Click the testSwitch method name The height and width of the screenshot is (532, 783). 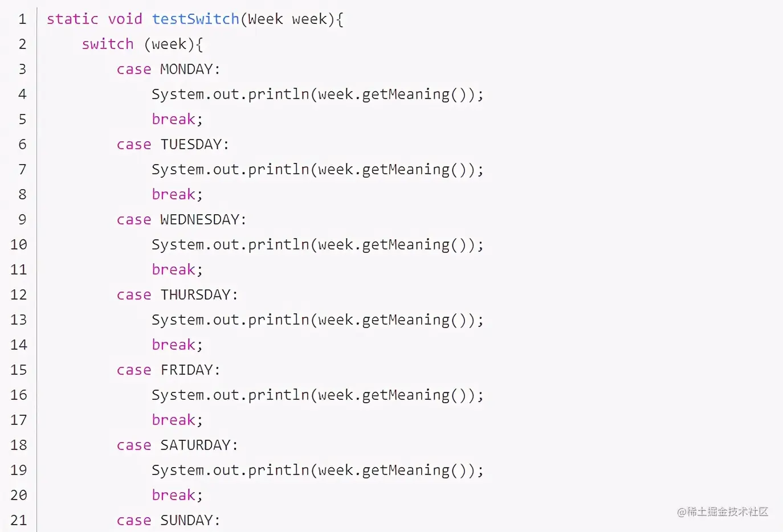point(195,19)
